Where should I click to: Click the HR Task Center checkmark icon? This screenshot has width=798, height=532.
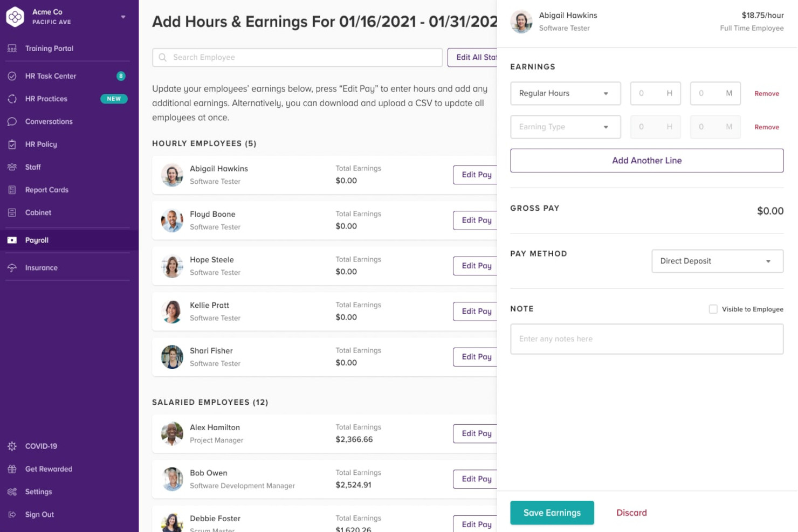[12, 76]
